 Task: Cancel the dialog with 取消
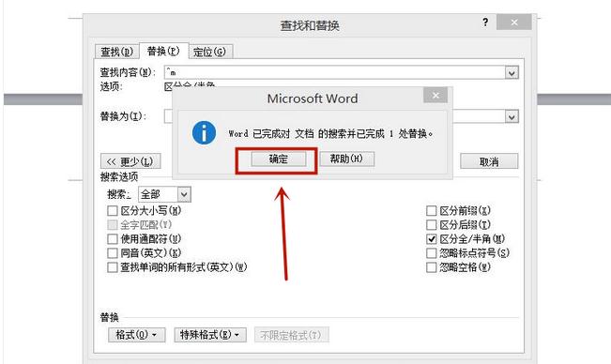click(489, 161)
